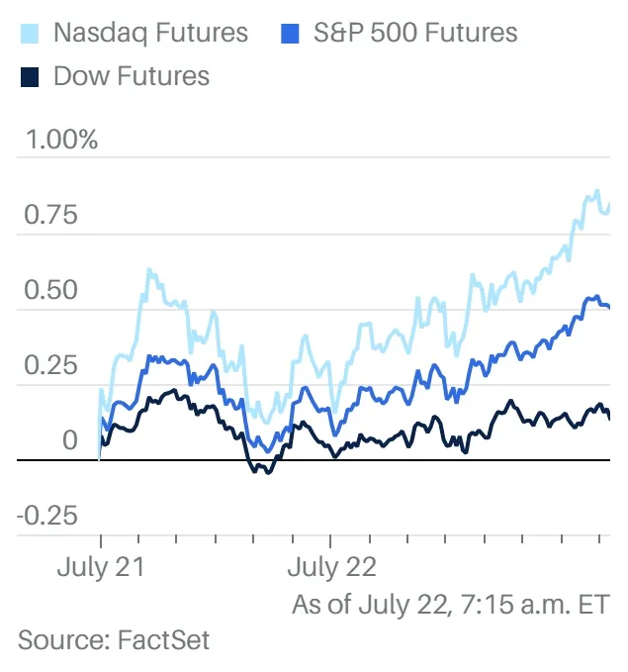This screenshot has width=628, height=672.
Task: Click the July 22 major tick mark
Action: click(x=330, y=541)
